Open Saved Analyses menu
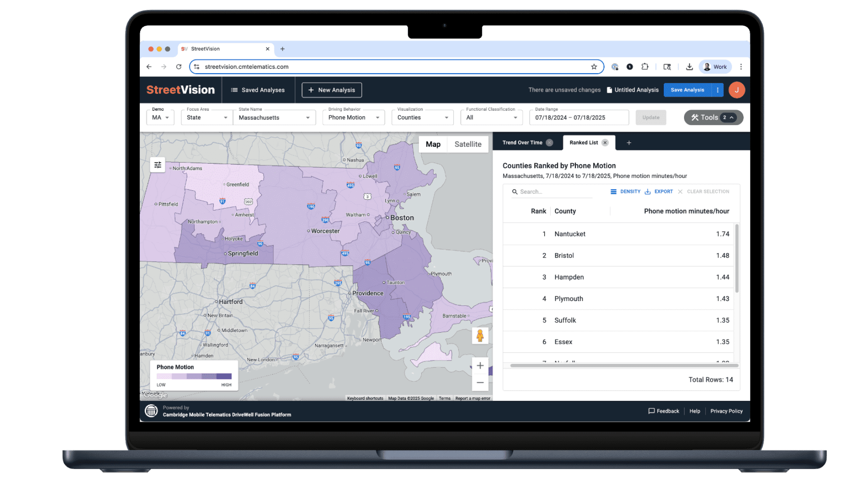This screenshot has width=868, height=488. (258, 90)
